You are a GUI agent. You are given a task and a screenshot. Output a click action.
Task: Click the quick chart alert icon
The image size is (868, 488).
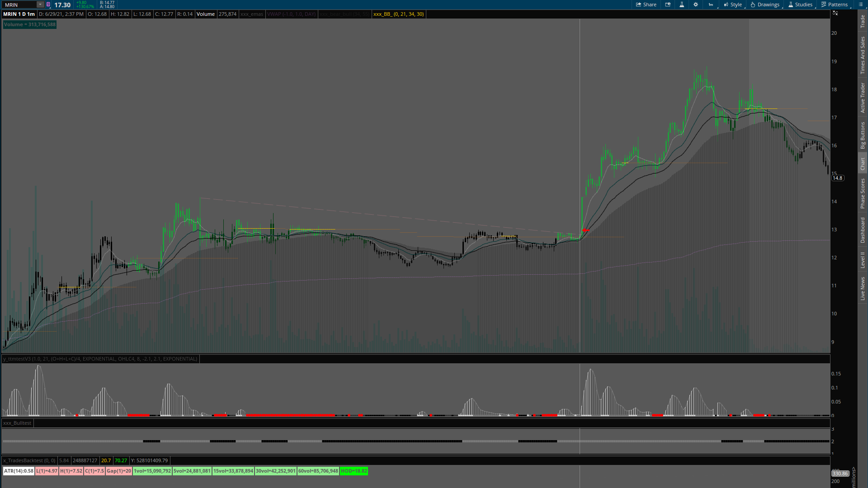[x=668, y=5]
